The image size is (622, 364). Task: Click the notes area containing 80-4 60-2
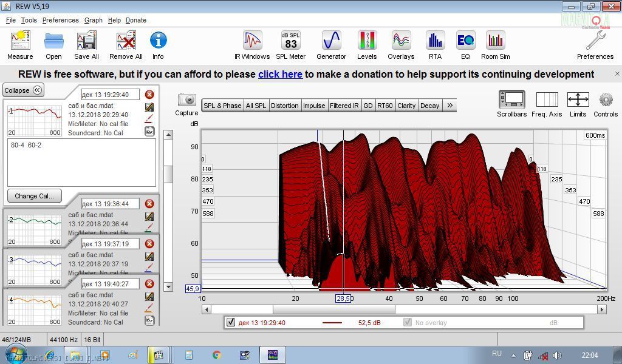tap(81, 163)
